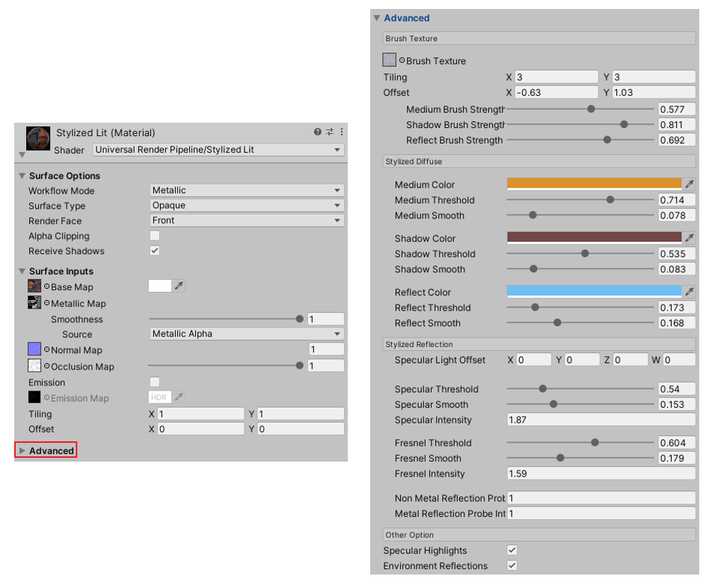This screenshot has height=588, width=712.
Task: Click the Brush Texture Offset Y field
Action: (x=654, y=92)
